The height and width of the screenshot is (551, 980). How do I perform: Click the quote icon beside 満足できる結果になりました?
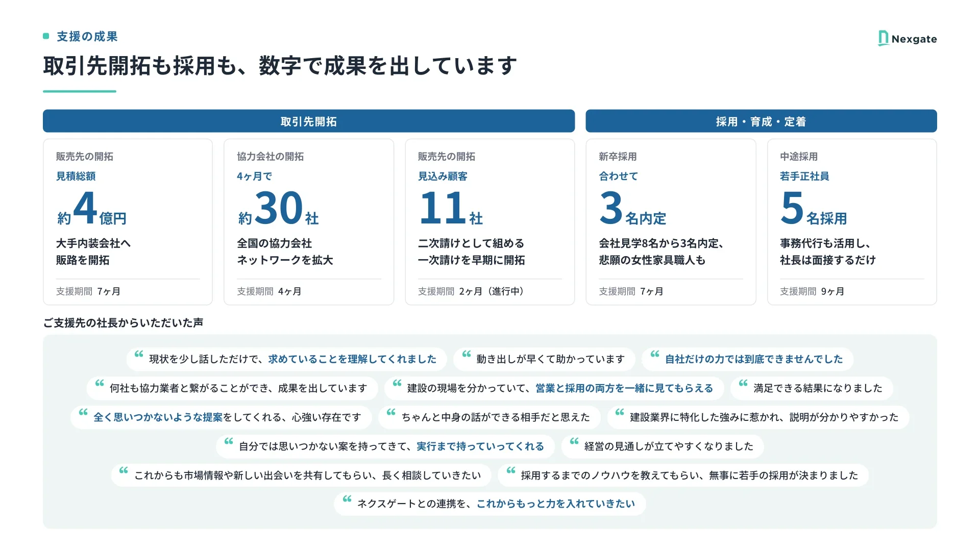[x=743, y=383]
